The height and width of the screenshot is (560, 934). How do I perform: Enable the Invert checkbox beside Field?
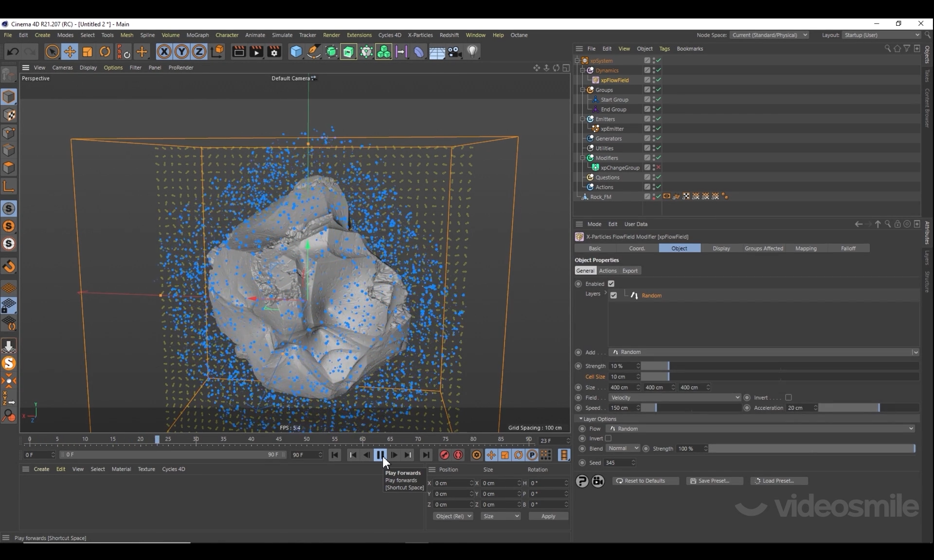pos(789,397)
